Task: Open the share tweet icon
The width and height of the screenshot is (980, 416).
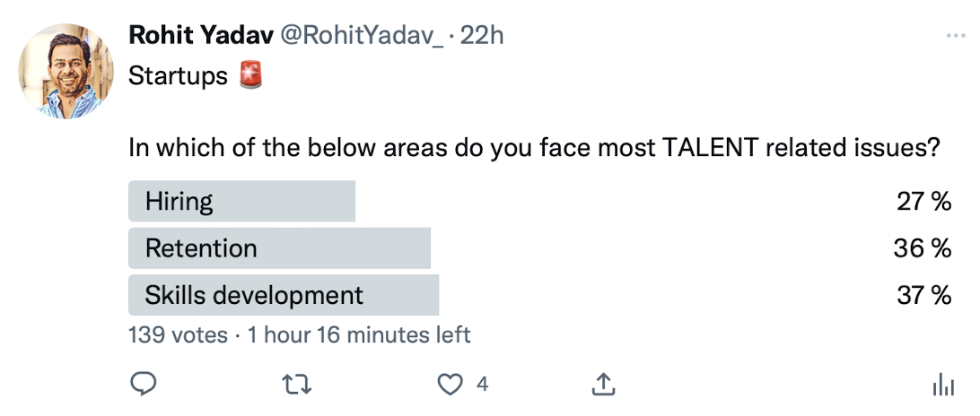Action: click(604, 385)
